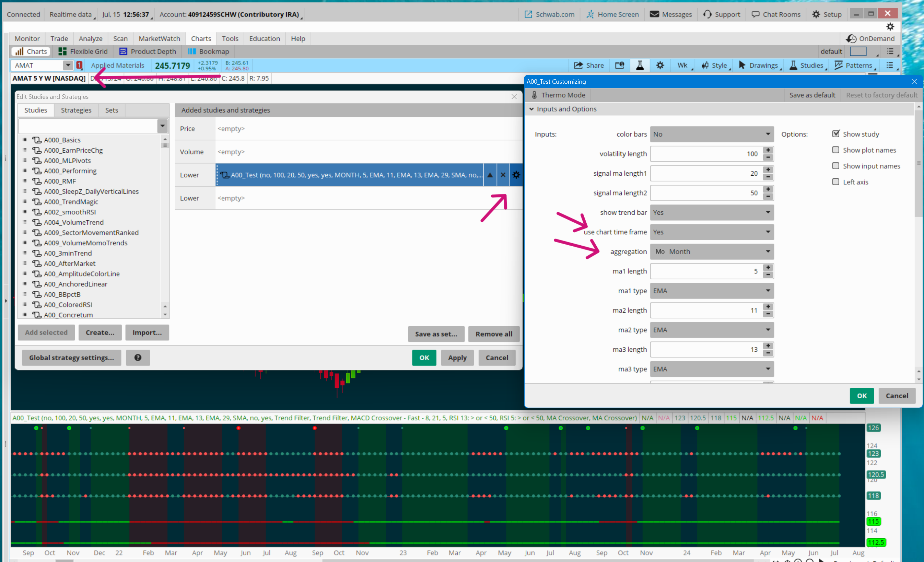
Task: Enable Left axis checkbox
Action: click(835, 182)
